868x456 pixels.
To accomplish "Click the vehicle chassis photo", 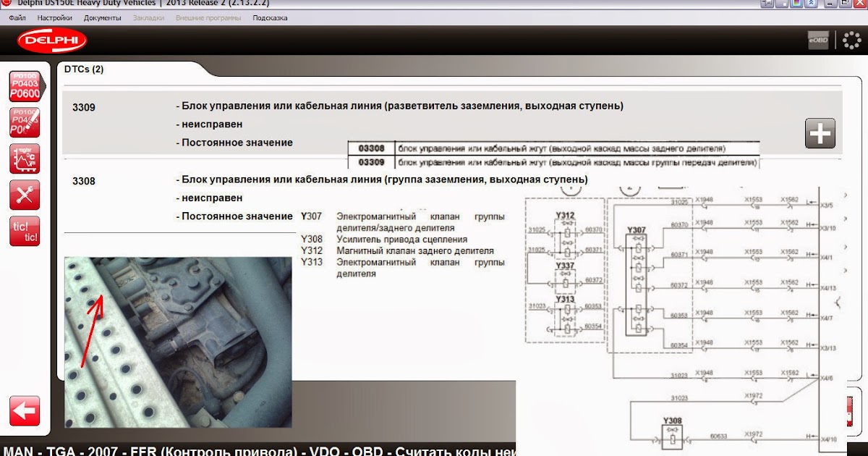I will pos(178,342).
